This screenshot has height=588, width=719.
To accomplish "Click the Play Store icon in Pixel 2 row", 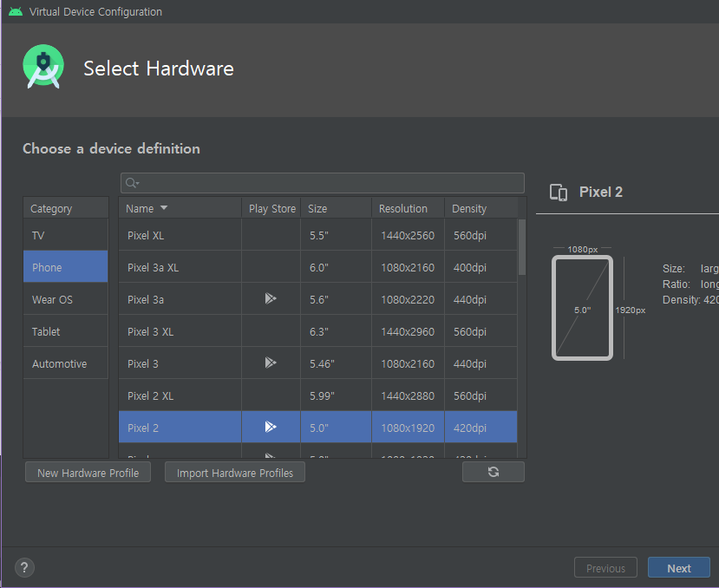I will [271, 427].
